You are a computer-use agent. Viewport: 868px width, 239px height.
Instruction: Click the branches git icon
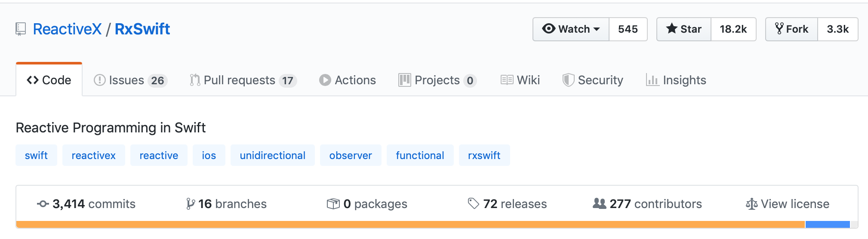(x=191, y=204)
